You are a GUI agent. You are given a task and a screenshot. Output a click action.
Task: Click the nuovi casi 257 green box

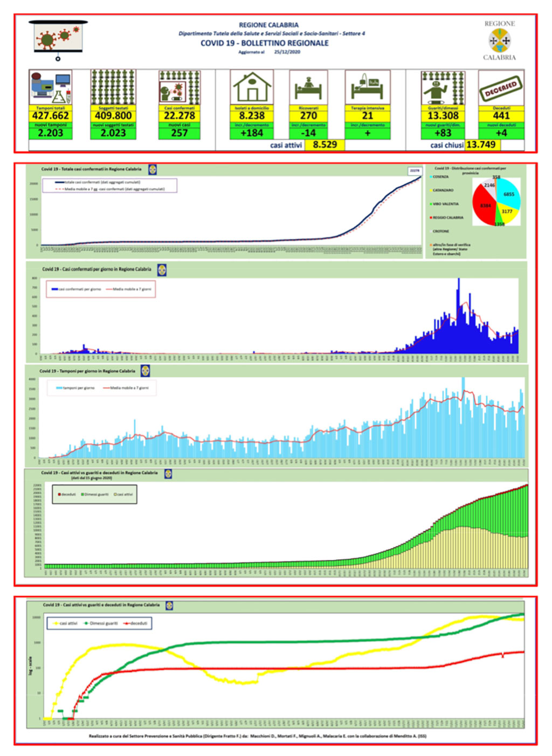(180, 133)
